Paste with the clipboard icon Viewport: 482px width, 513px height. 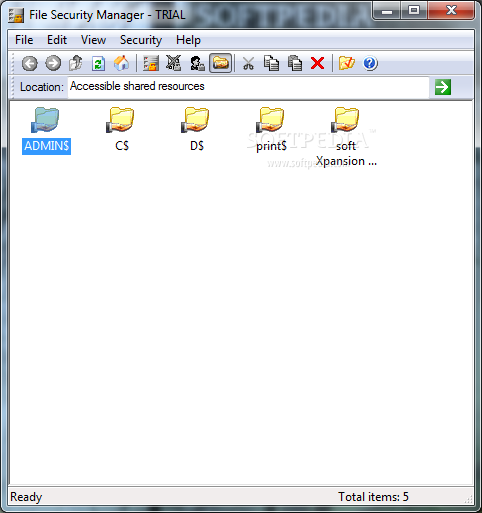coord(295,63)
